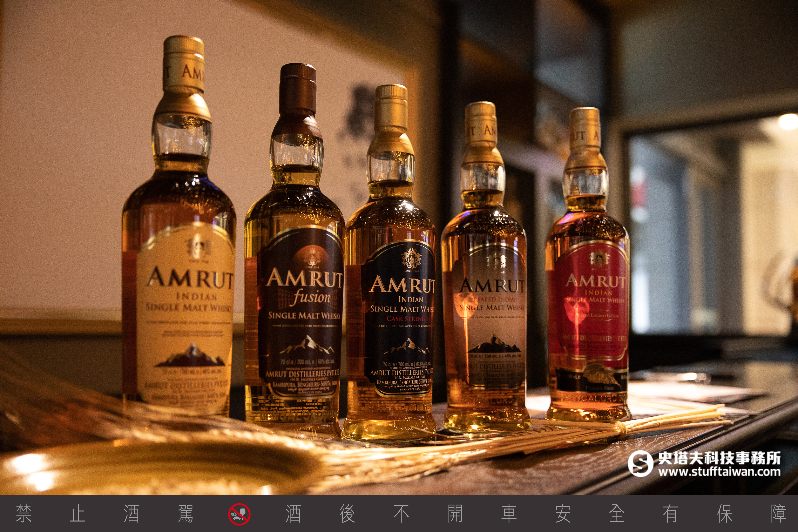Click "Special Limited Edition" on the red label
Viewport: 798px width, 532px height.
[x=597, y=315]
